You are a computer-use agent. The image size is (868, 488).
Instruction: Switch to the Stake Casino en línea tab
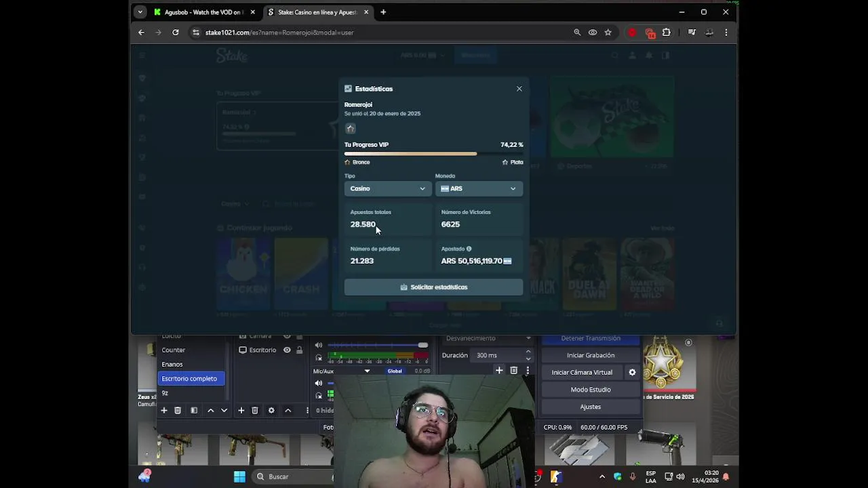click(316, 12)
